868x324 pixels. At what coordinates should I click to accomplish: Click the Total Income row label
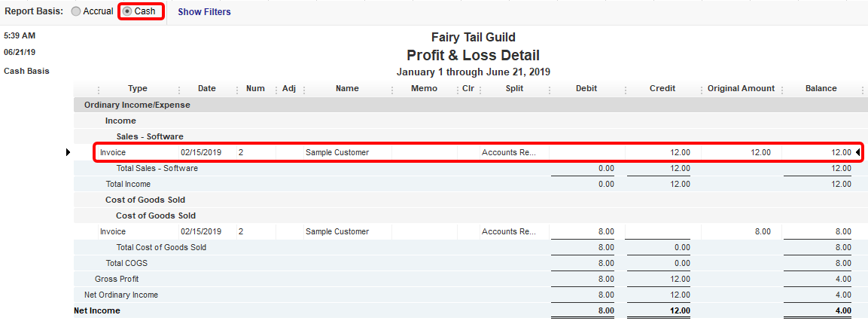pyautogui.click(x=128, y=184)
